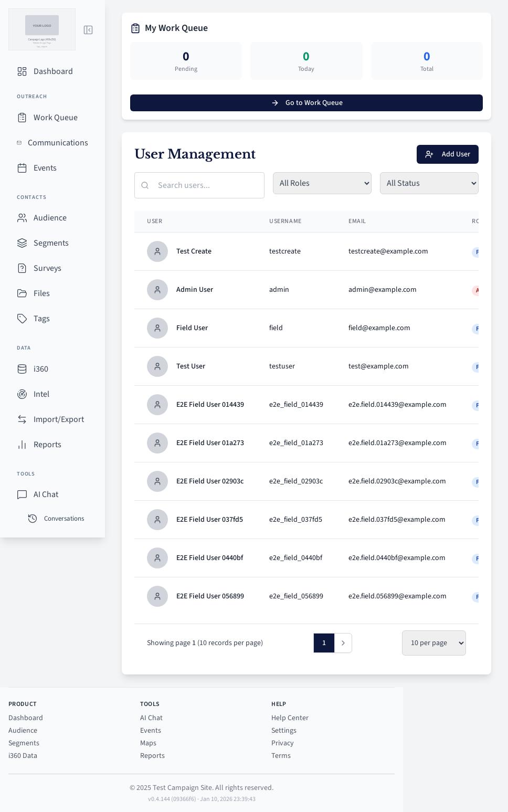Navigate to Import/Export in sidebar

(x=58, y=419)
